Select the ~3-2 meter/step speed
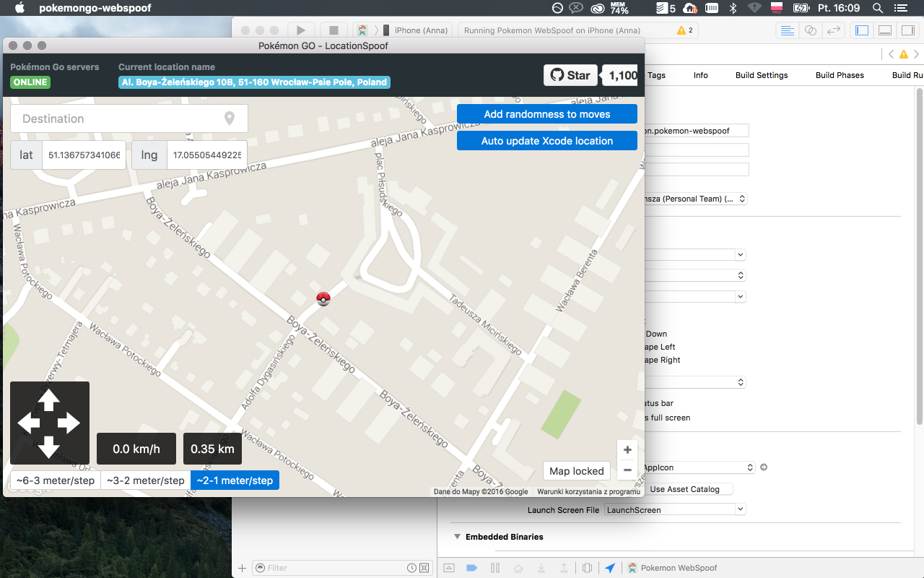This screenshot has height=578, width=924. click(x=146, y=480)
